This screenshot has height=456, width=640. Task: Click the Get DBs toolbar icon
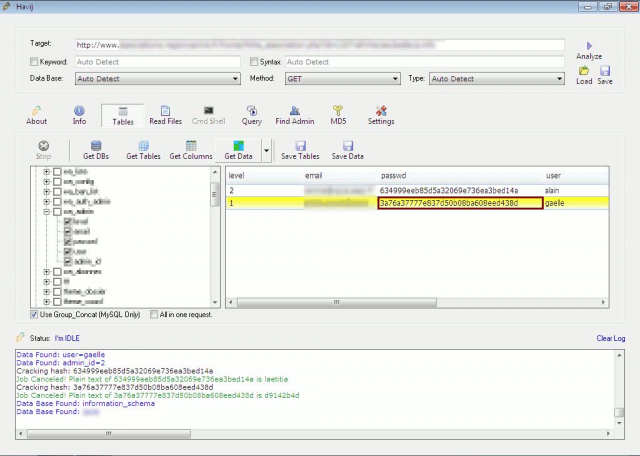point(96,146)
